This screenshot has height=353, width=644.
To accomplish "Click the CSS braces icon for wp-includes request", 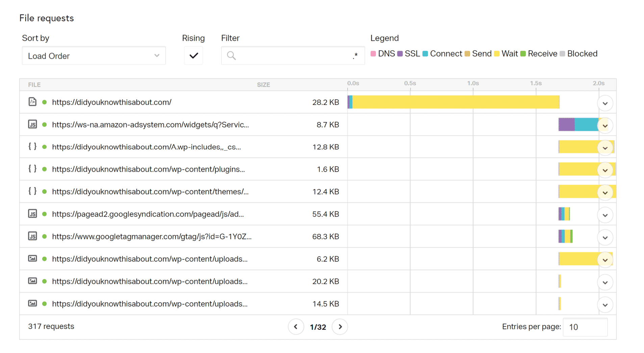I will point(32,147).
